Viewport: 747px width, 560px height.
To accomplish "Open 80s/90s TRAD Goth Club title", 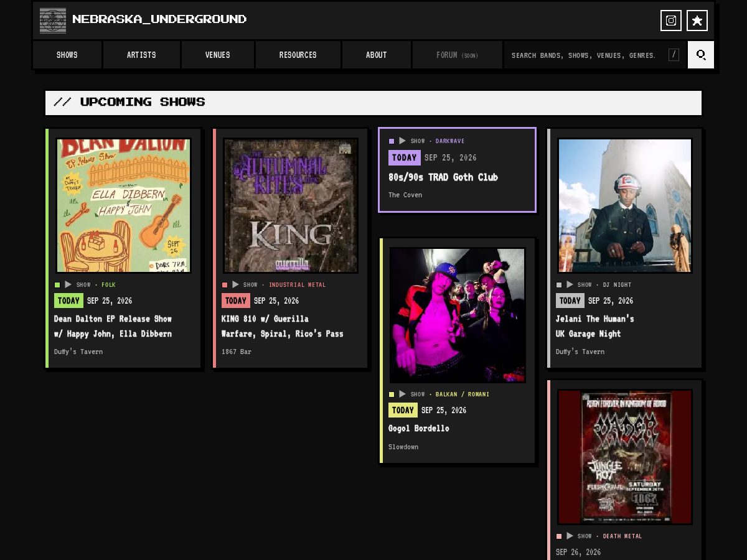I will (443, 177).
